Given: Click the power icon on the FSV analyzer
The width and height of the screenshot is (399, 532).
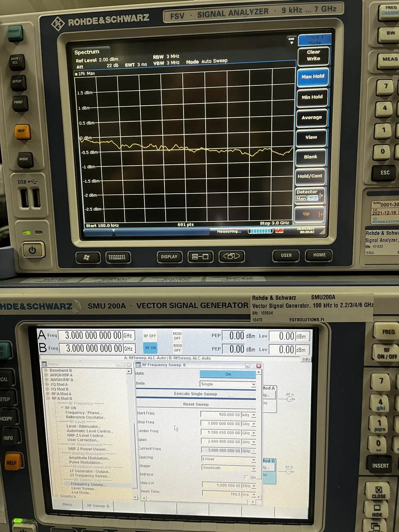Looking at the screenshot, I should coord(32,250).
